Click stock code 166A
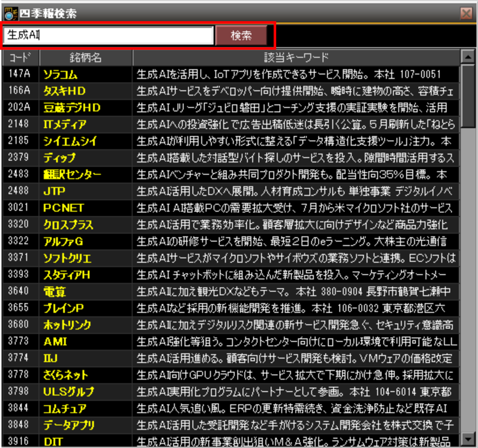The height and width of the screenshot is (448, 478). coord(19,91)
